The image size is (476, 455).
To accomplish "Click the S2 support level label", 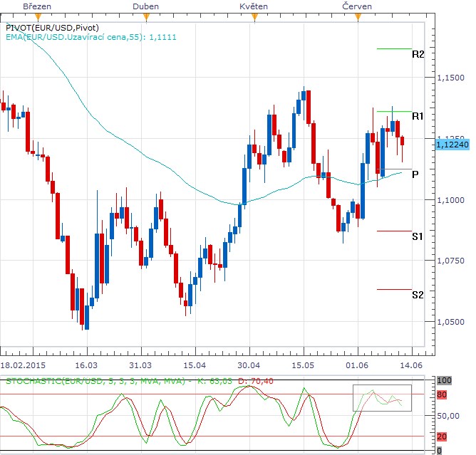I will point(418,295).
